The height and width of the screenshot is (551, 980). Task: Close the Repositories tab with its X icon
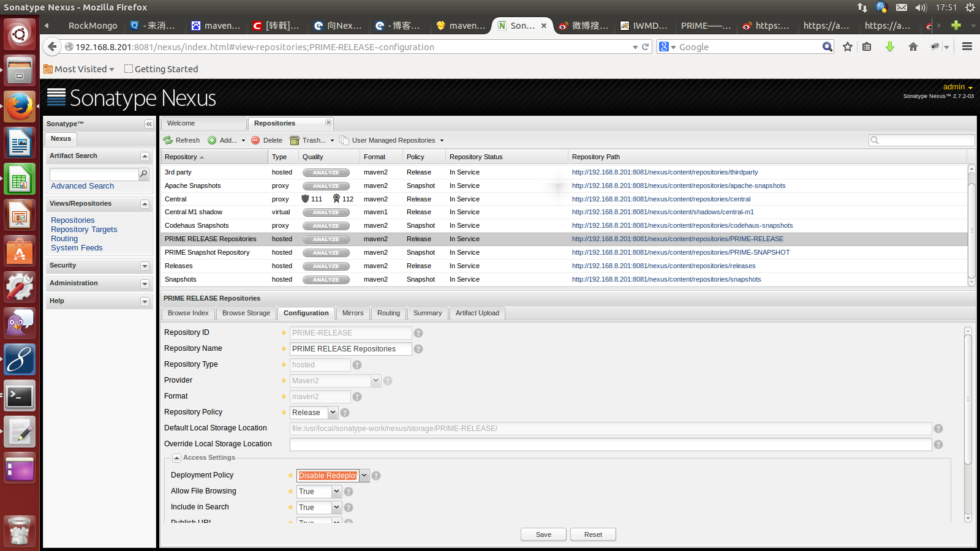click(x=328, y=122)
